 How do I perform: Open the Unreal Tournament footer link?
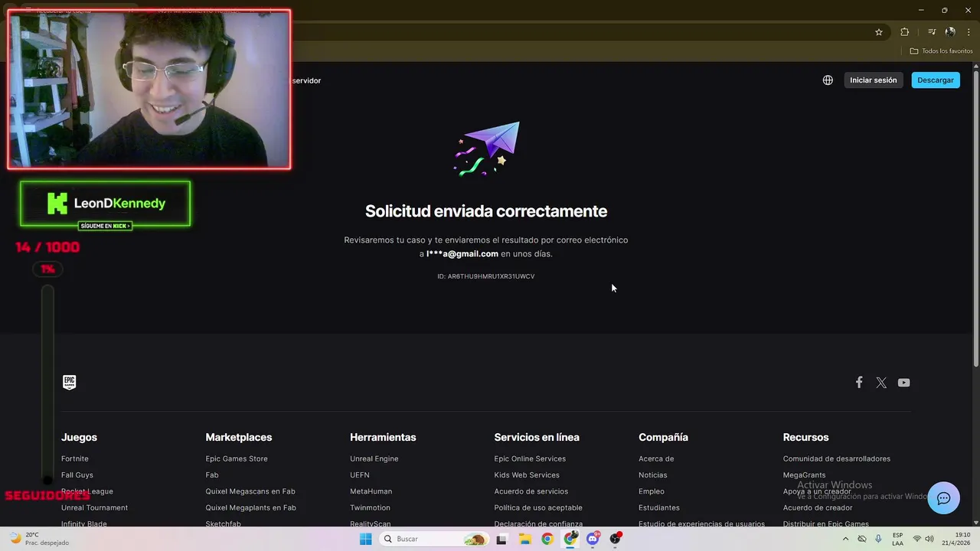pyautogui.click(x=94, y=507)
